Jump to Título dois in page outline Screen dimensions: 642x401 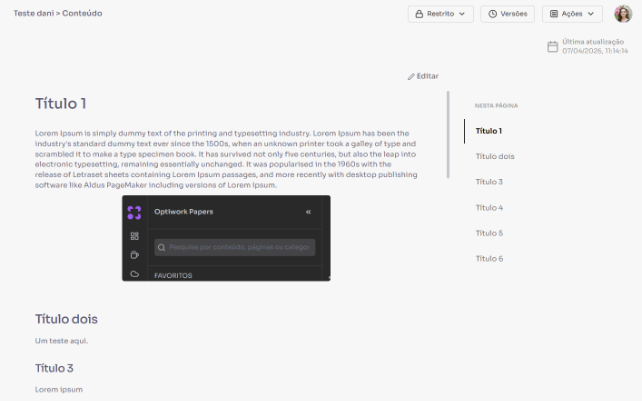pyautogui.click(x=495, y=156)
